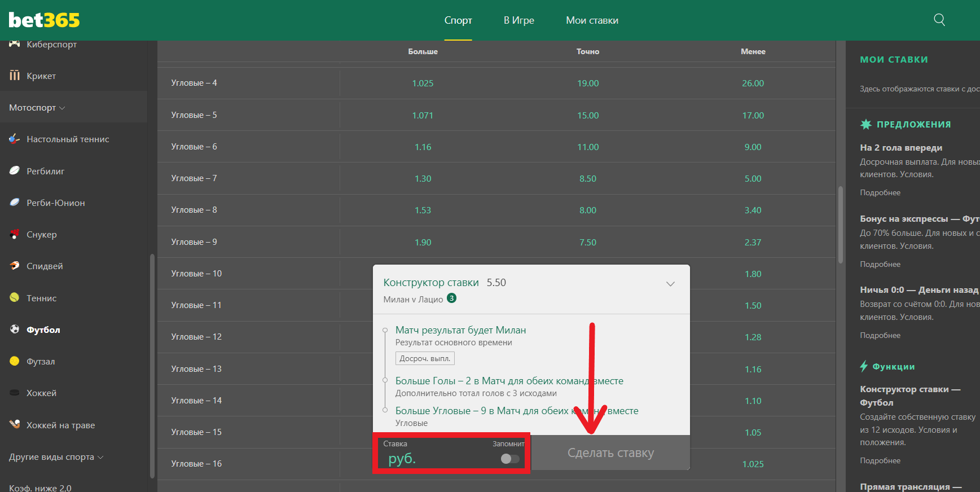
Task: Select odds 8.50 for Угловые – 7 Точно
Action: 588,178
